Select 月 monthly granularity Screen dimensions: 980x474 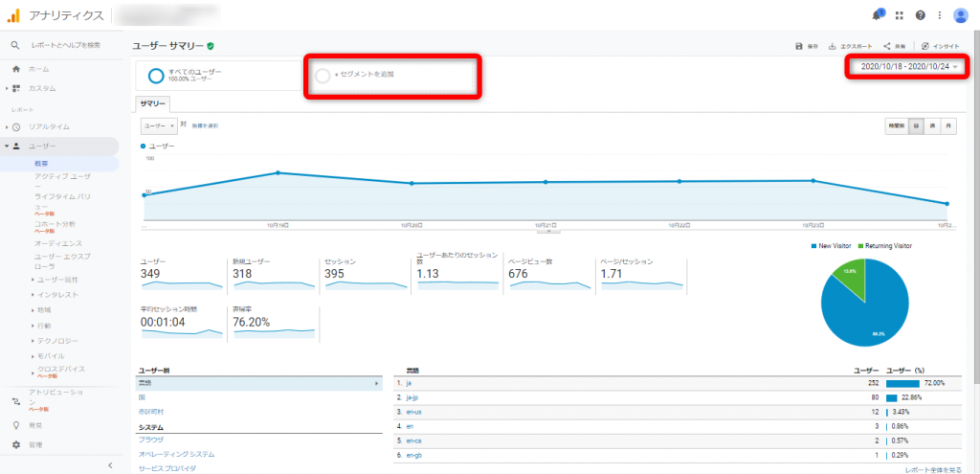click(948, 125)
